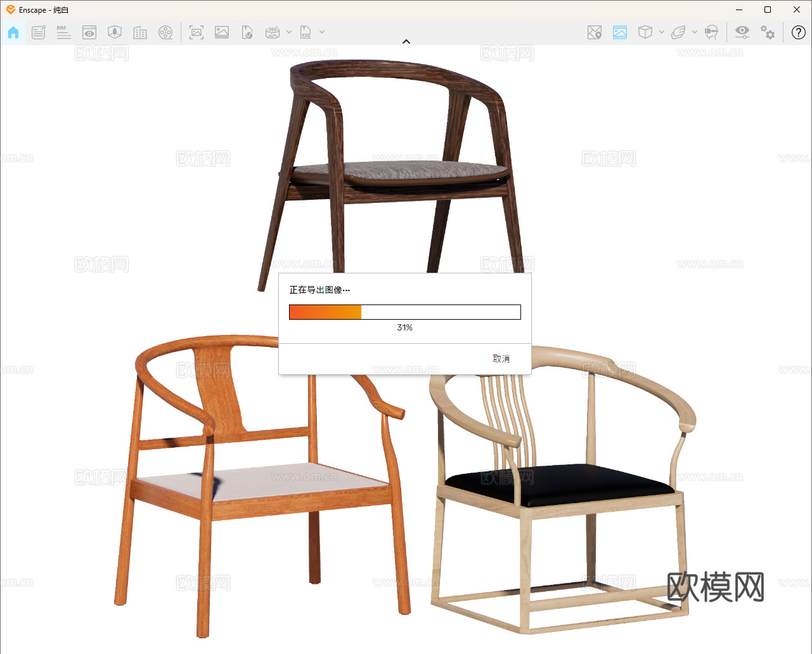The image size is (812, 654).
Task: Go to the Enscape home view
Action: pos(13,32)
